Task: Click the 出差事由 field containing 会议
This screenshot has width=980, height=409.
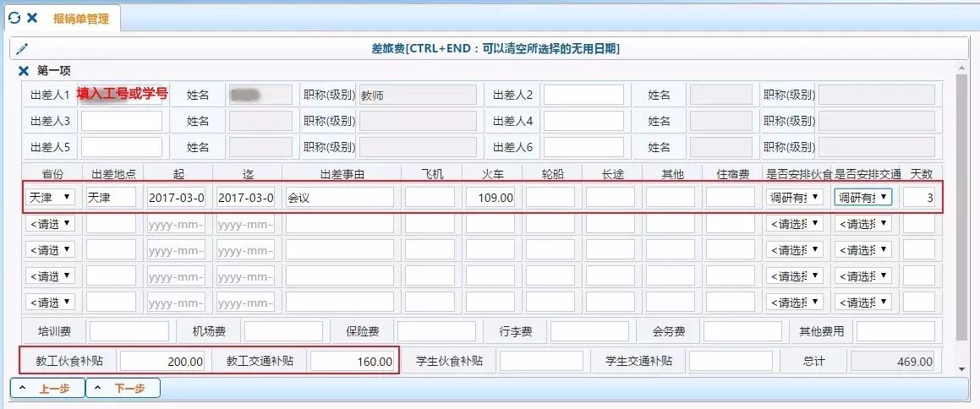Action: pos(340,198)
